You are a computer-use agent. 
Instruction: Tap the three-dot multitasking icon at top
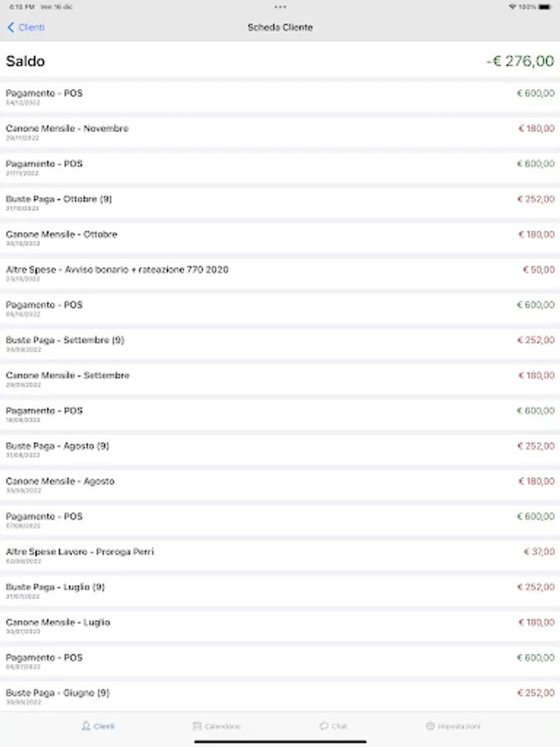pos(280,7)
